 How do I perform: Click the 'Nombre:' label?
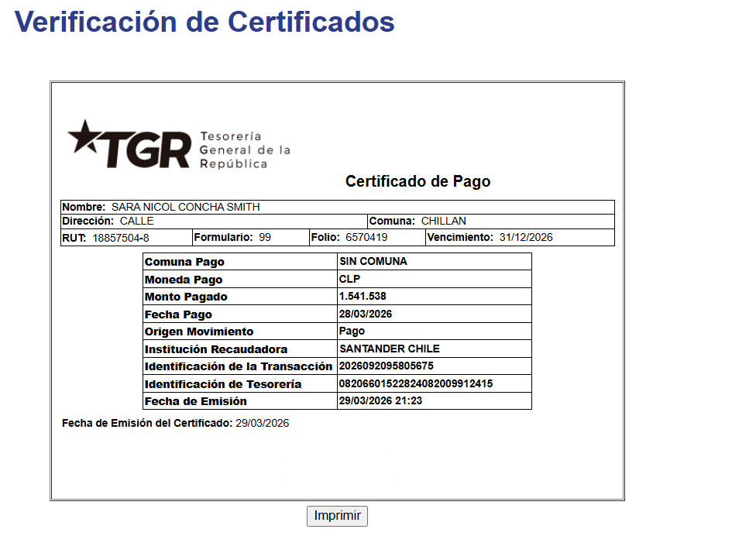pos(84,207)
